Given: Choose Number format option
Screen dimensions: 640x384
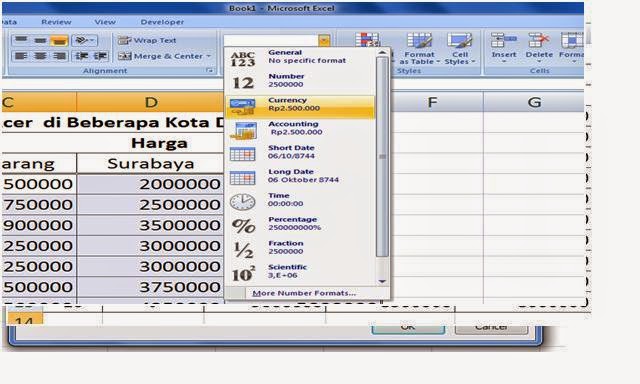Looking at the screenshot, I should [300, 82].
